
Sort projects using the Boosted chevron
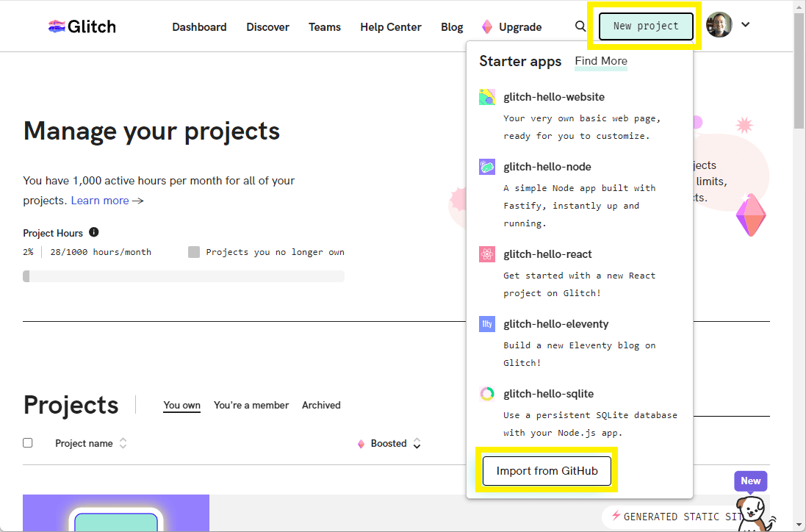417,443
